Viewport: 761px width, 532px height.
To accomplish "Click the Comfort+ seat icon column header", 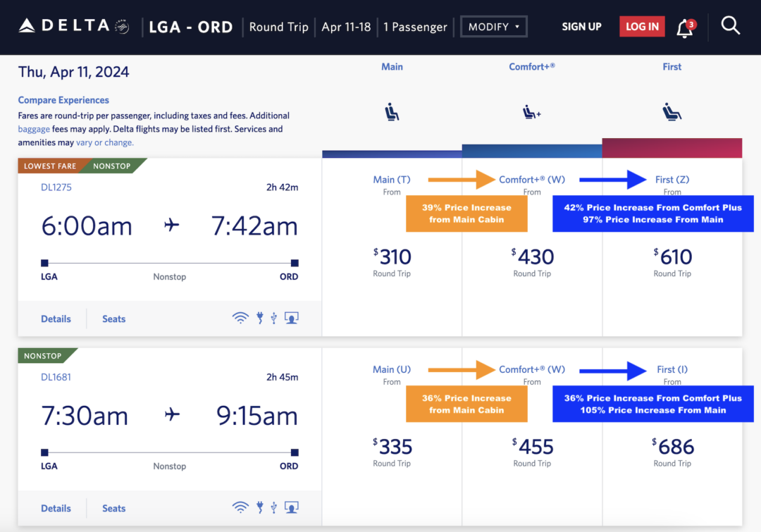I will pyautogui.click(x=531, y=111).
